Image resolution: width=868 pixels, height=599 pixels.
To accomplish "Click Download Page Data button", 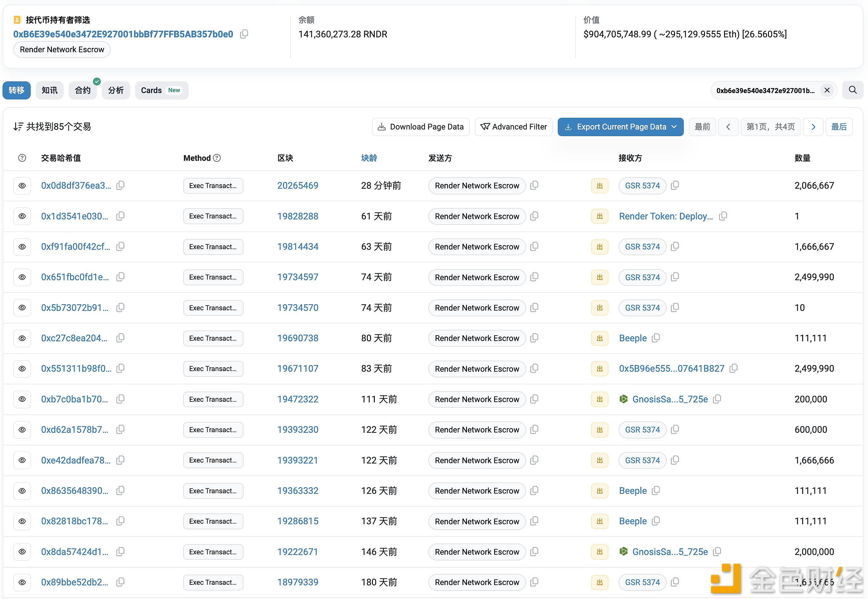I will [x=421, y=127].
